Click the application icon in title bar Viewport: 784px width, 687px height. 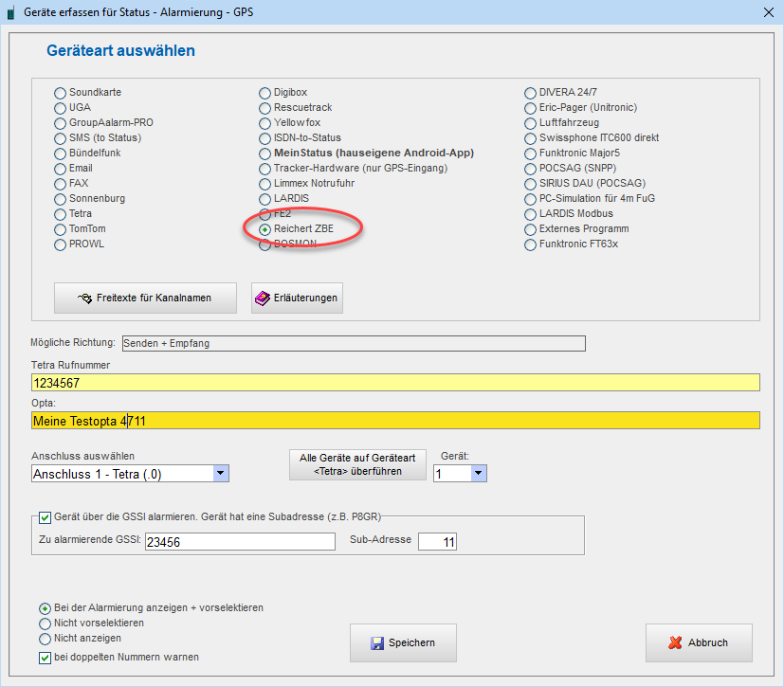click(10, 12)
